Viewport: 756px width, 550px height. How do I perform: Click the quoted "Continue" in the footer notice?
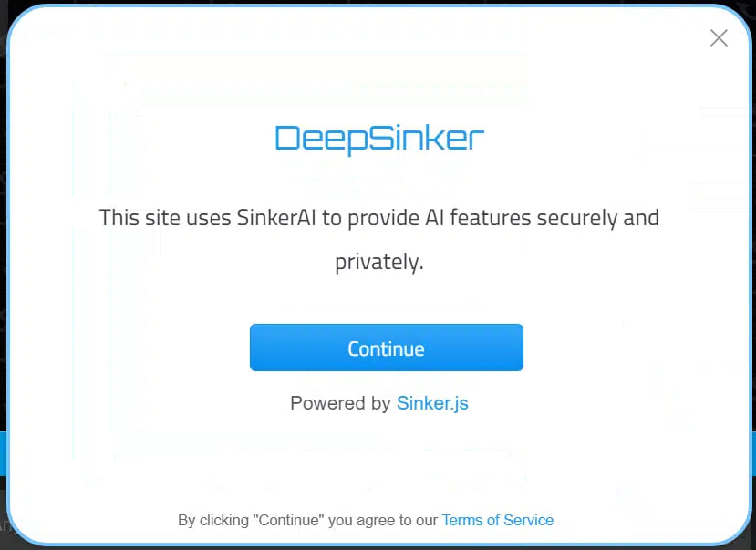coord(288,520)
